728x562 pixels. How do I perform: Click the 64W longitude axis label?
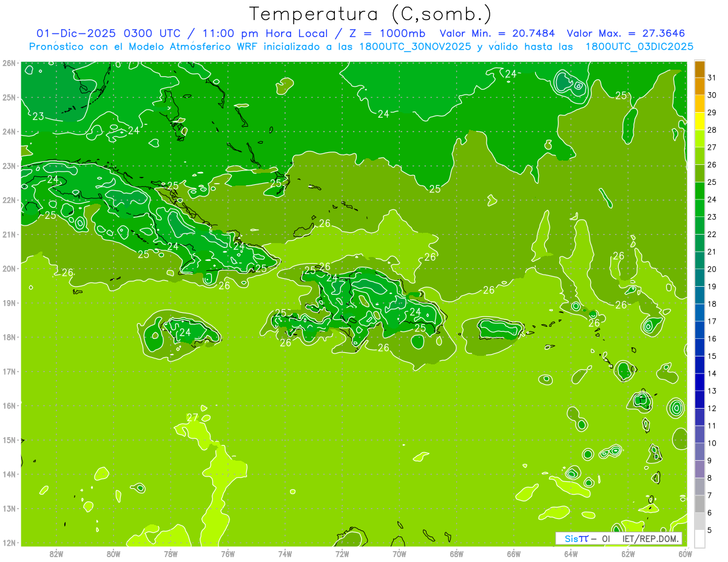[571, 554]
